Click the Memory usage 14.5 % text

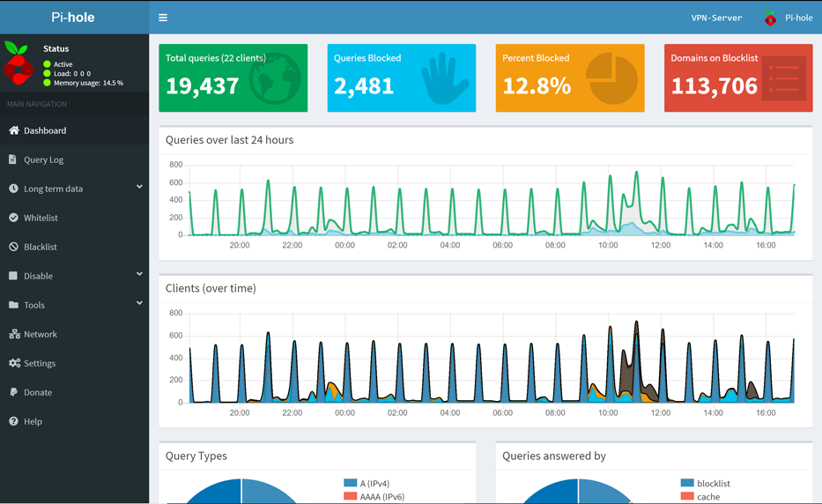[89, 83]
